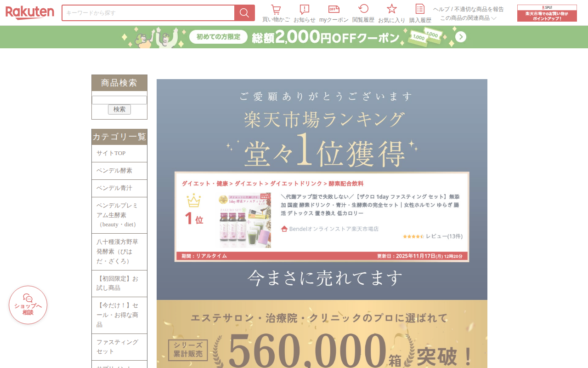Click the ダイエットドリンク breadcrumb

[296, 184]
